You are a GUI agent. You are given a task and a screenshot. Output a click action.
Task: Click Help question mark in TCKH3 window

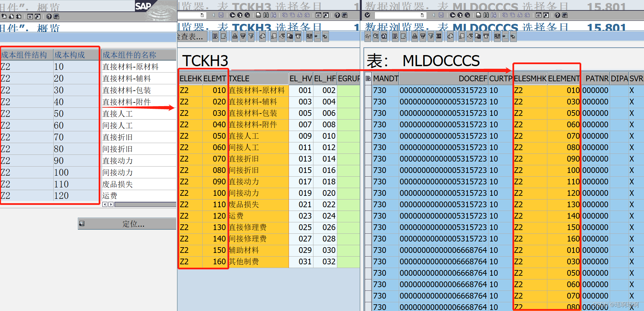pyautogui.click(x=337, y=15)
